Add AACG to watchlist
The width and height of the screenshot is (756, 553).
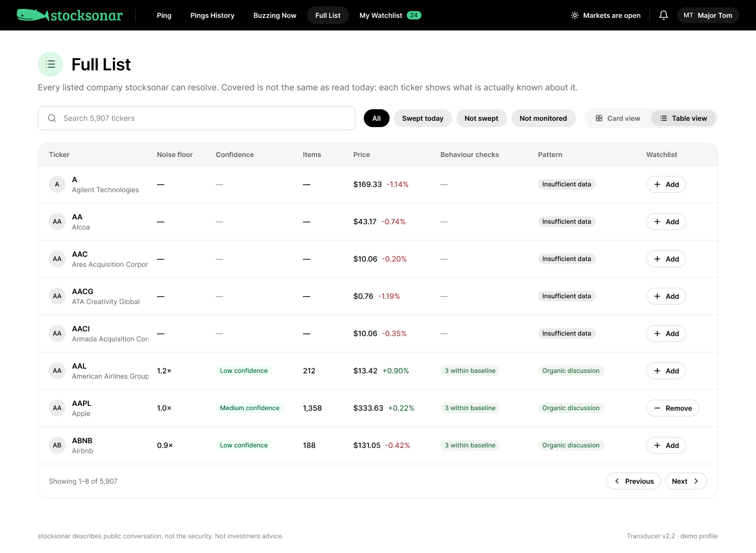666,296
